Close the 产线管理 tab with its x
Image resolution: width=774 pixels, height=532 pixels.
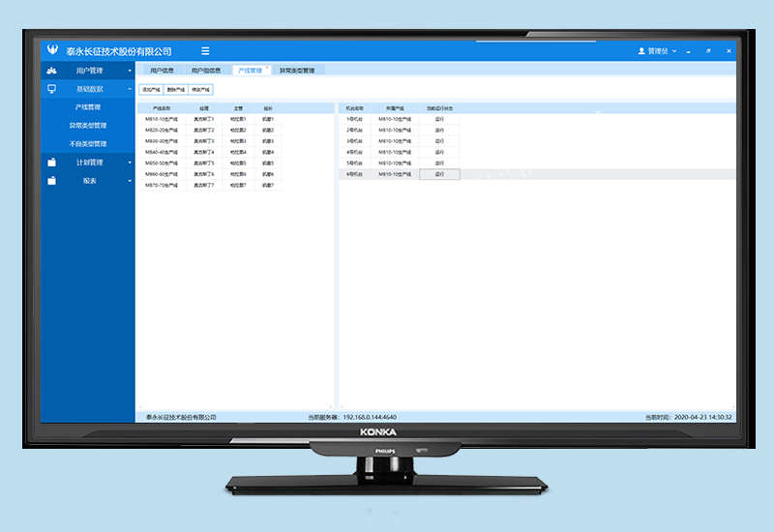point(267,67)
